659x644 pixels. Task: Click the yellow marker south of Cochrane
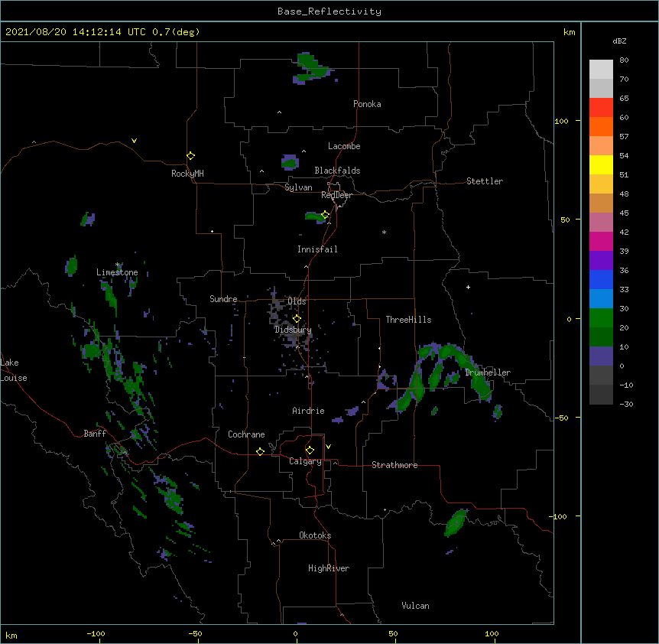coord(260,451)
